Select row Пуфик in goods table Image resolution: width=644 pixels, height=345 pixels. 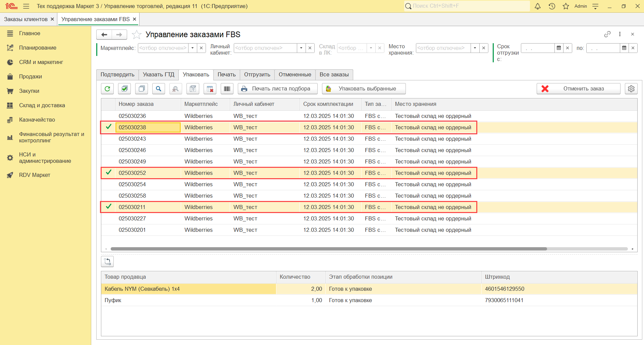coord(369,300)
